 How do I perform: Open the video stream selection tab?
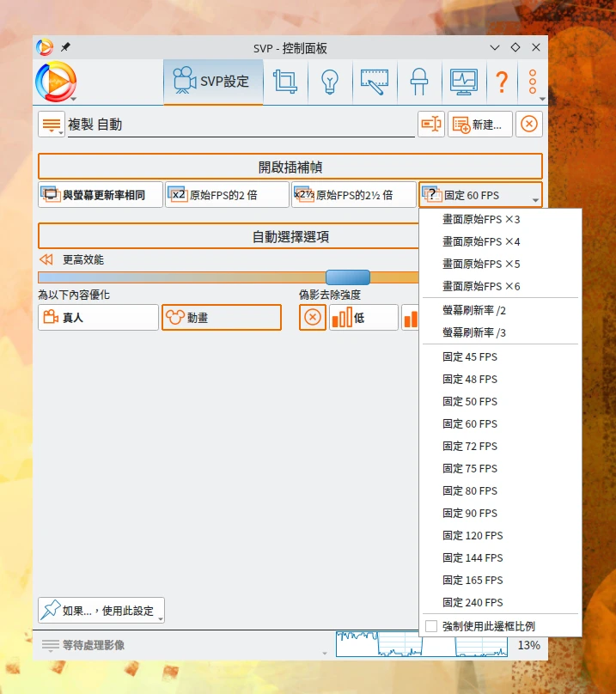[375, 82]
